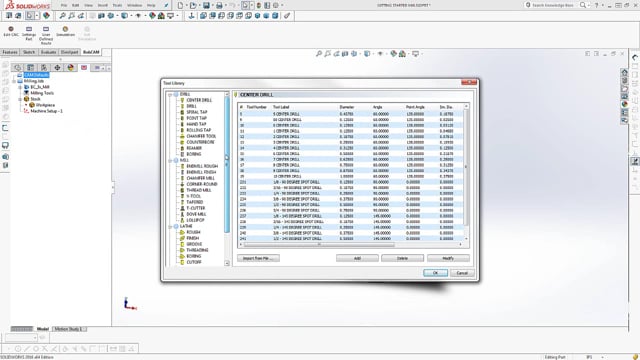Screen dimensions: 640x360
Task: Confirm the Tool Library with OK
Action: [x=435, y=273]
